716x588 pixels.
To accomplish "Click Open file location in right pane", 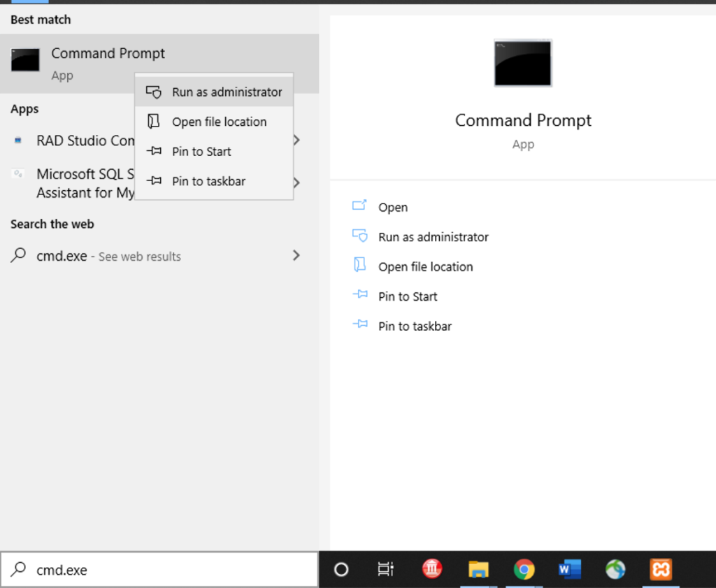I will (426, 266).
